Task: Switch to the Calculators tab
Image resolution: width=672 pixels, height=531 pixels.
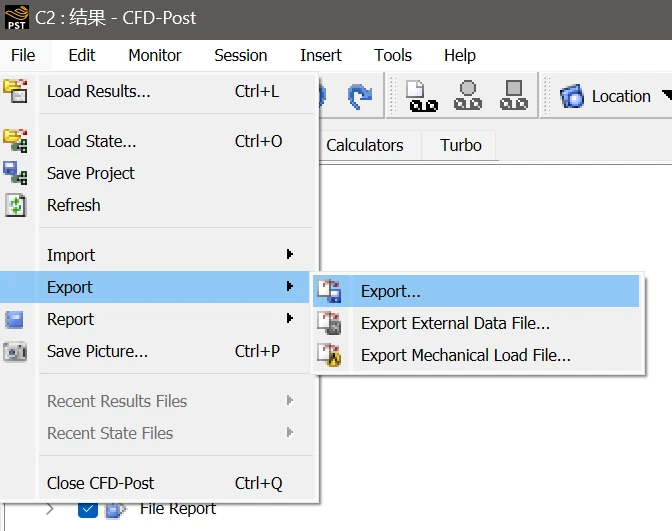Action: pyautogui.click(x=364, y=145)
